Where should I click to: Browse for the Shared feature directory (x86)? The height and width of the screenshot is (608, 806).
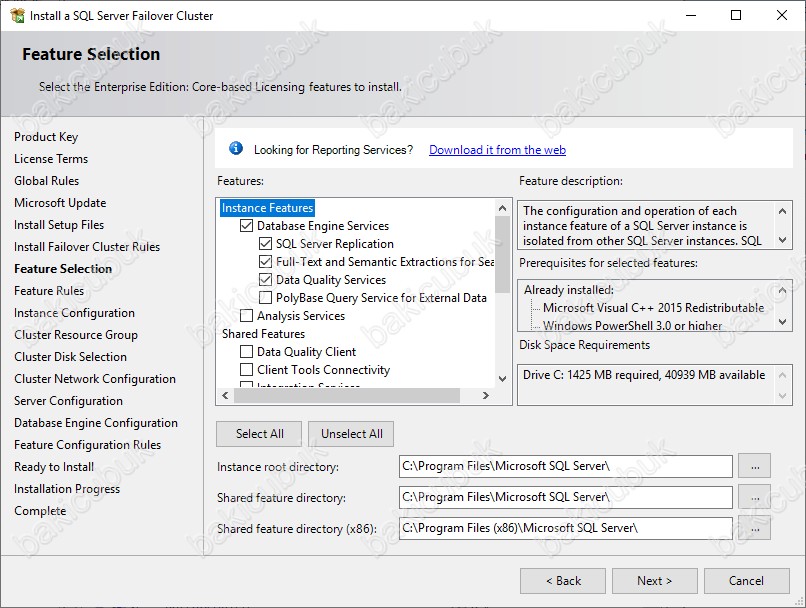tap(755, 528)
